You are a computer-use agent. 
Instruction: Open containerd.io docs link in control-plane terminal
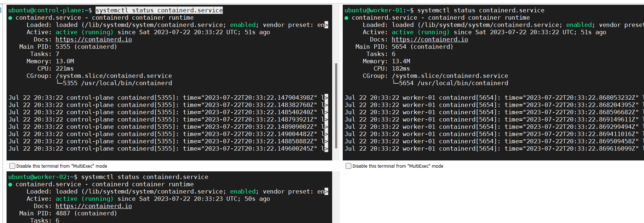(x=93, y=39)
